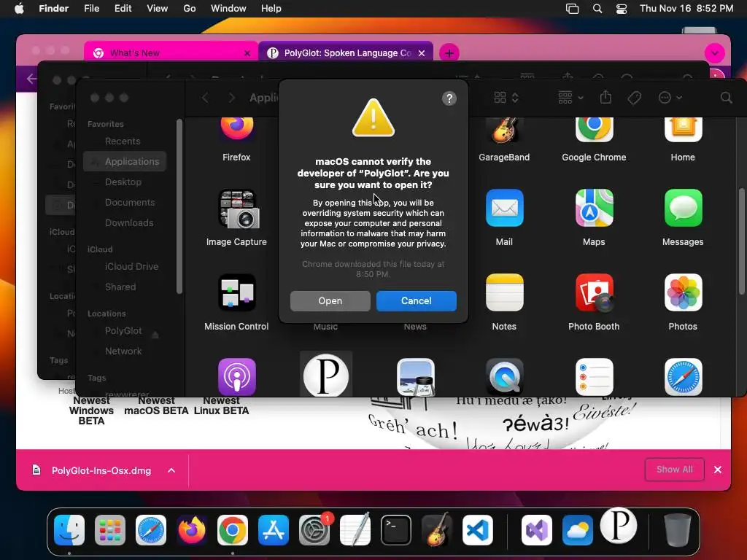Select Documents in Finder sidebar
The width and height of the screenshot is (747, 560).
pyautogui.click(x=130, y=203)
